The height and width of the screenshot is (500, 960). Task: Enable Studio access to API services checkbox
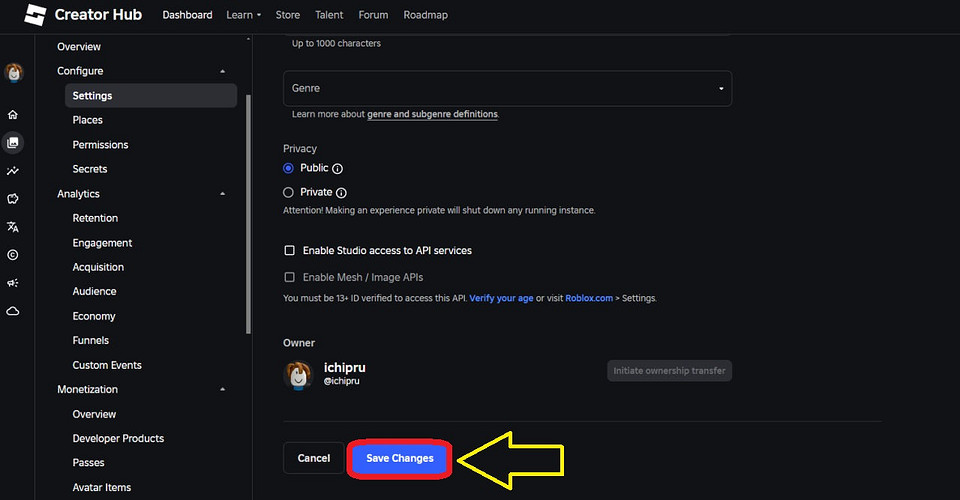tap(290, 251)
